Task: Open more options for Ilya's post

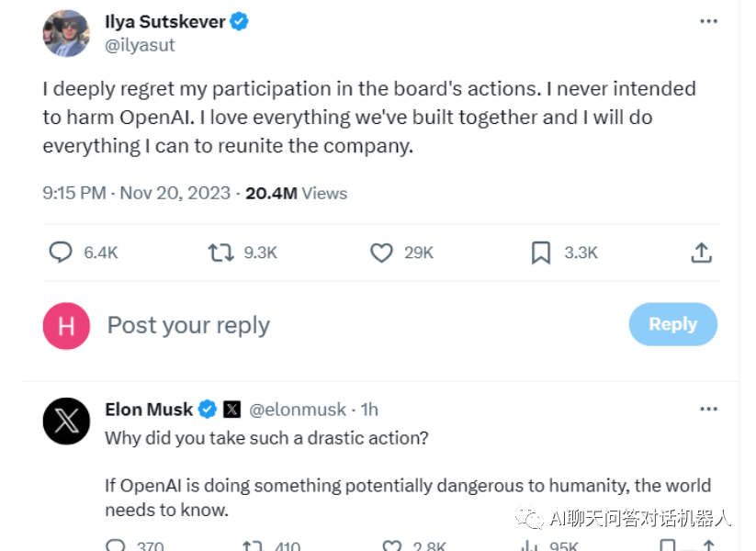Action: (708, 21)
